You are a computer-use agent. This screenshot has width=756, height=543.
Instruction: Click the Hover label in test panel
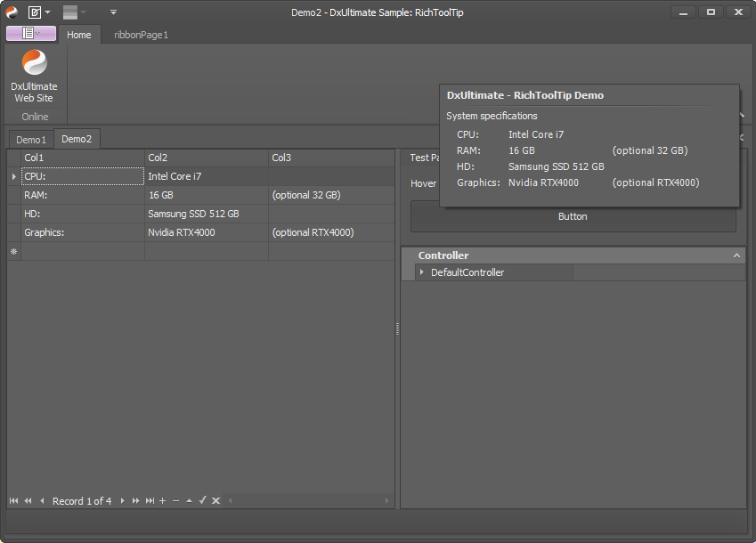click(x=423, y=183)
